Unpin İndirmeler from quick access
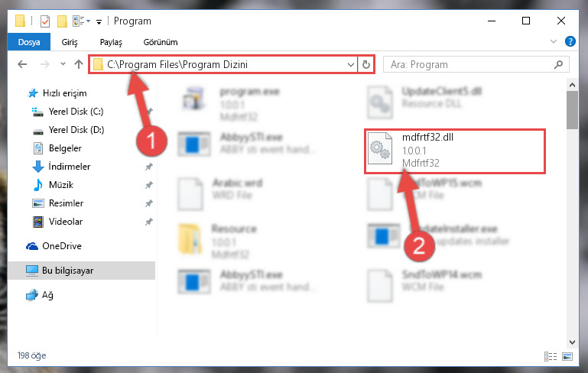The image size is (588, 373). [149, 167]
